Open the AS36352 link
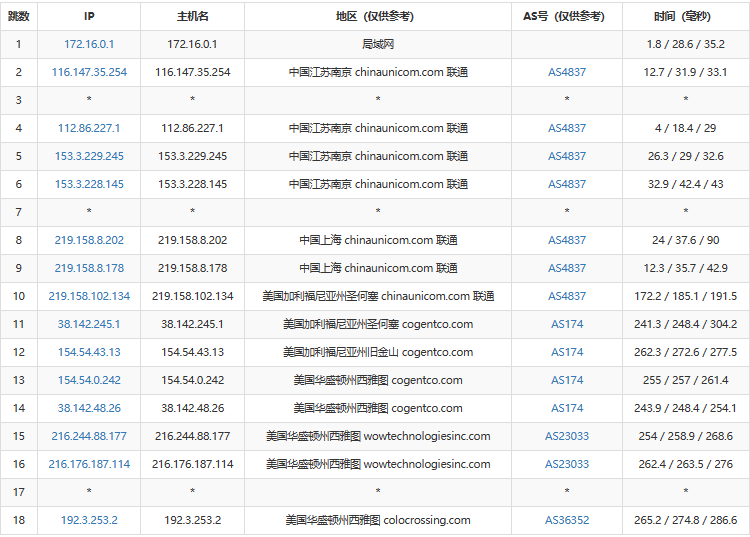Viewport: 750px width, 537px height. tap(567, 520)
